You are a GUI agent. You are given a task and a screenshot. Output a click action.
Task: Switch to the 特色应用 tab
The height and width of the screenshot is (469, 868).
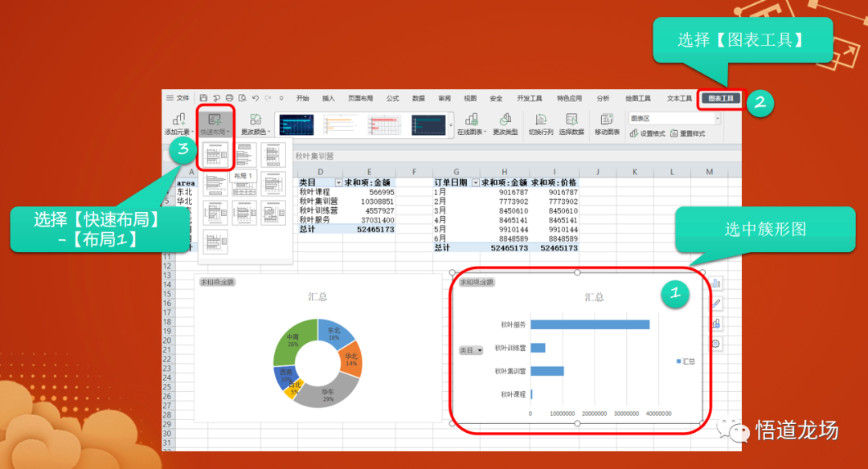click(x=569, y=99)
